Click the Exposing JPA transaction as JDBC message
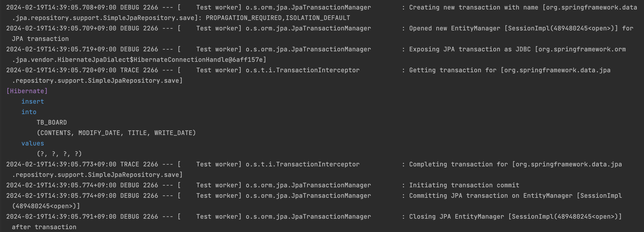This screenshot has height=232, width=644. 470,49
